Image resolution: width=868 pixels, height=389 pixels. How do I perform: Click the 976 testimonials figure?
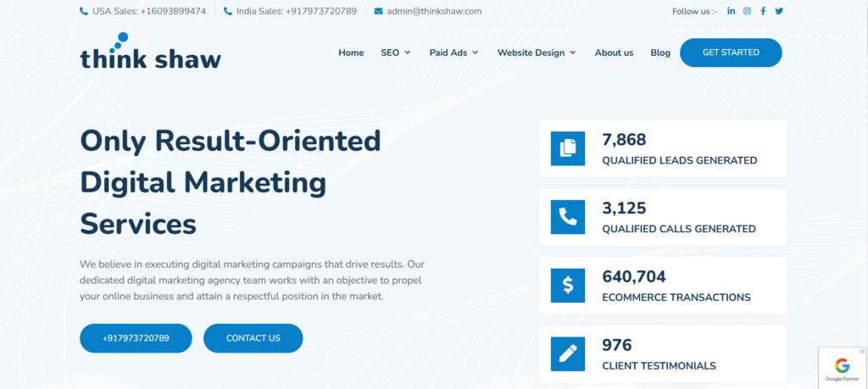pyautogui.click(x=617, y=345)
